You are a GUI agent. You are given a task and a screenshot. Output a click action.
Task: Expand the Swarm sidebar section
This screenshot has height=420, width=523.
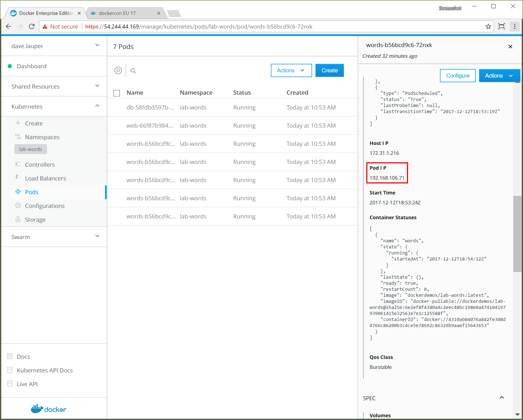point(97,236)
